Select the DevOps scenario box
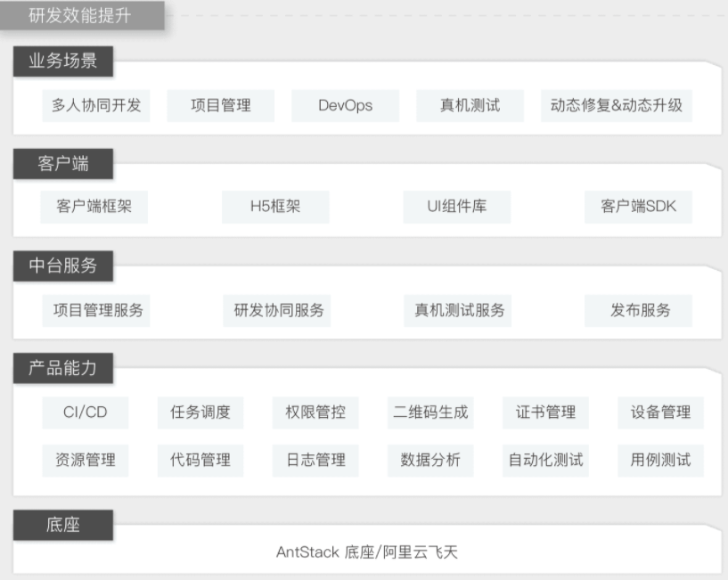728x580 pixels. 346,106
